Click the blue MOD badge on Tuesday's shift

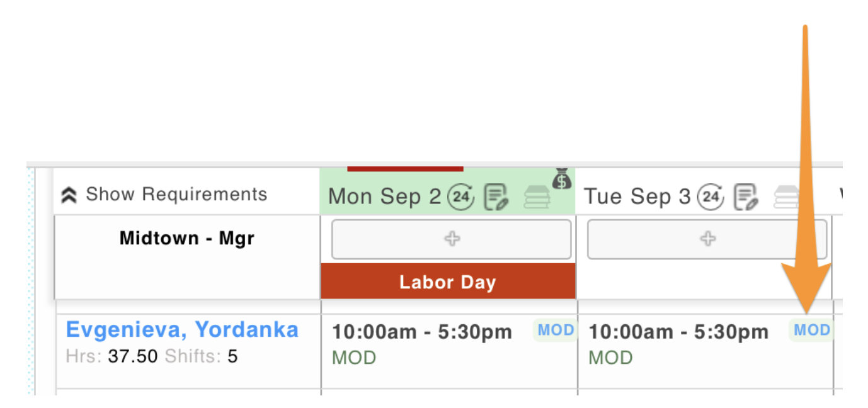pos(811,330)
